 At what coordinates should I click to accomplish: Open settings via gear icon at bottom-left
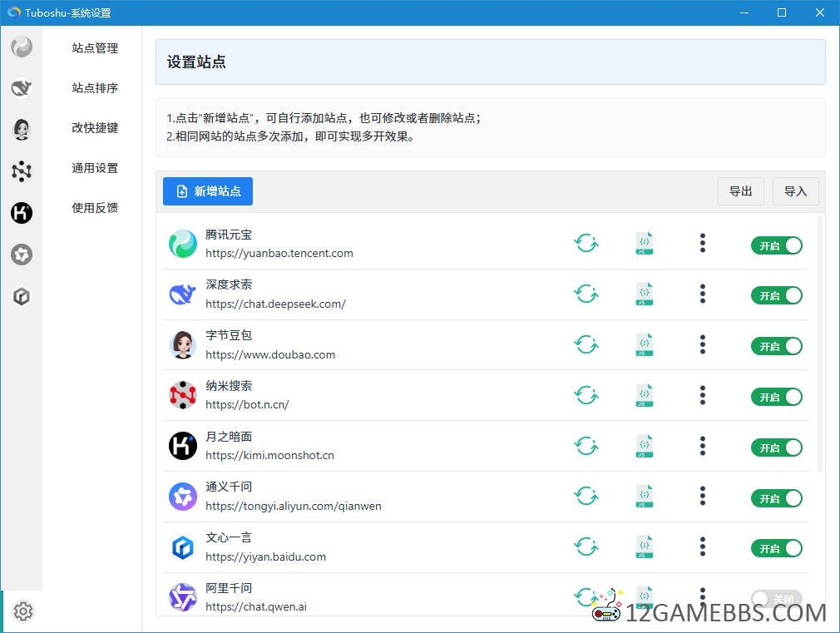(x=23, y=611)
